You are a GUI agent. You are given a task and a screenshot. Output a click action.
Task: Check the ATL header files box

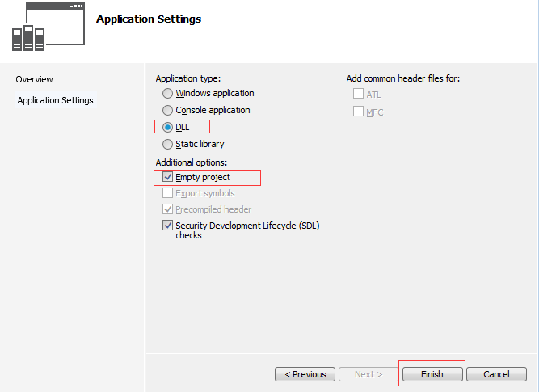coord(359,95)
